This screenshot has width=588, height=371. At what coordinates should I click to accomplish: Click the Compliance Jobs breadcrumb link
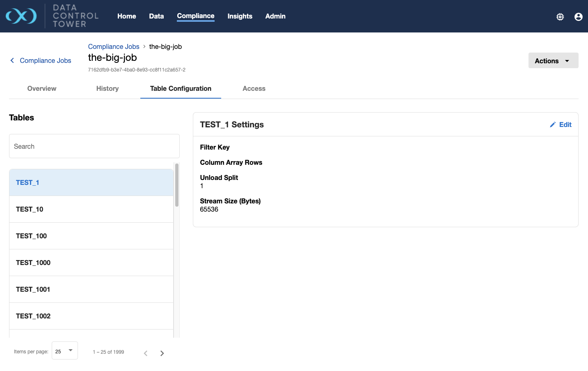114,46
